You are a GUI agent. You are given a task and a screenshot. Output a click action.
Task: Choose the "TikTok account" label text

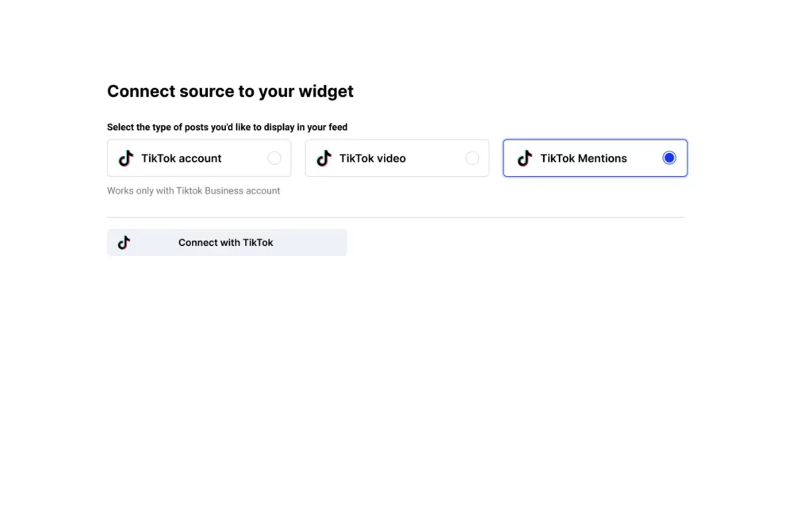(182, 159)
